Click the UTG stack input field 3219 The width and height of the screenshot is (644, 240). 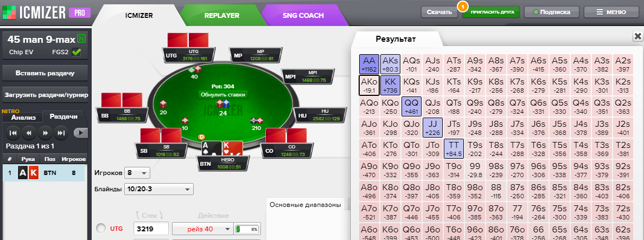point(151,229)
